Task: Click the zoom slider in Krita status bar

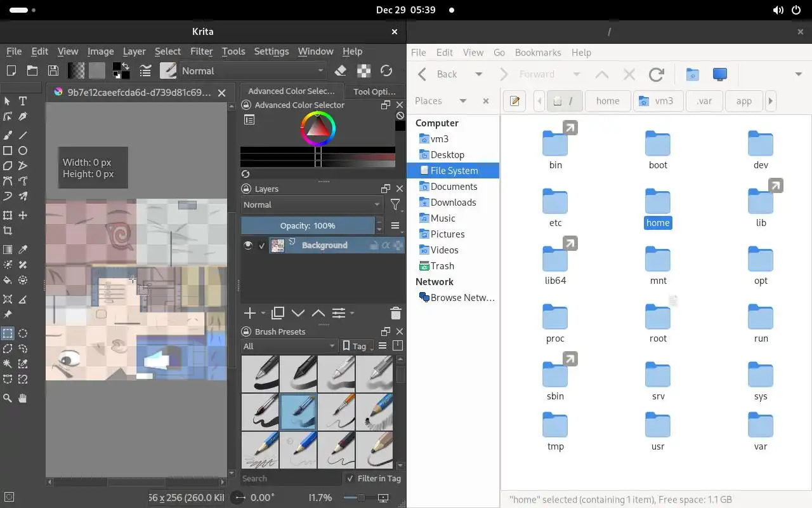Action: (361, 497)
